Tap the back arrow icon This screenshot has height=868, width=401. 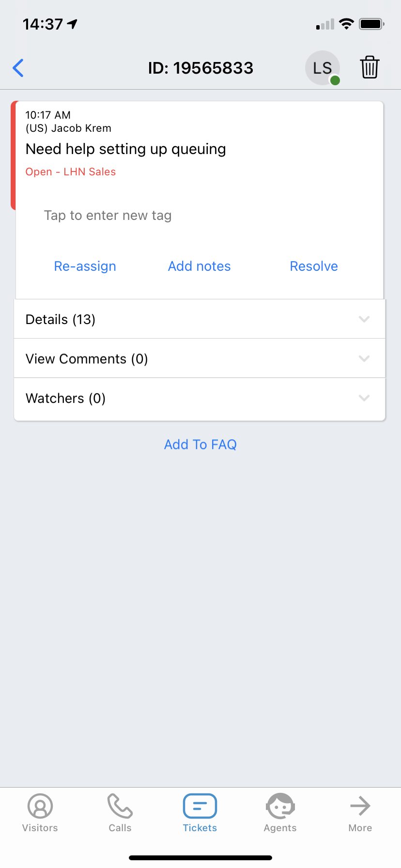(x=18, y=68)
